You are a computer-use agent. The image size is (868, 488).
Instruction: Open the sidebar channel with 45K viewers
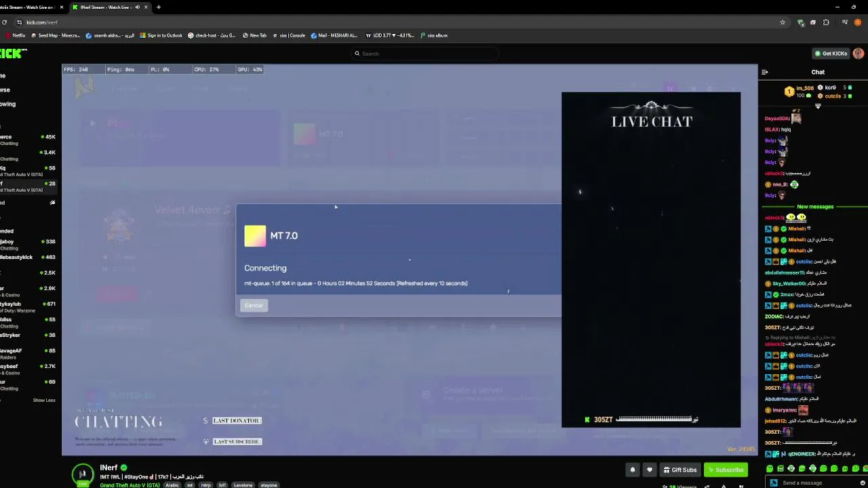click(x=28, y=140)
